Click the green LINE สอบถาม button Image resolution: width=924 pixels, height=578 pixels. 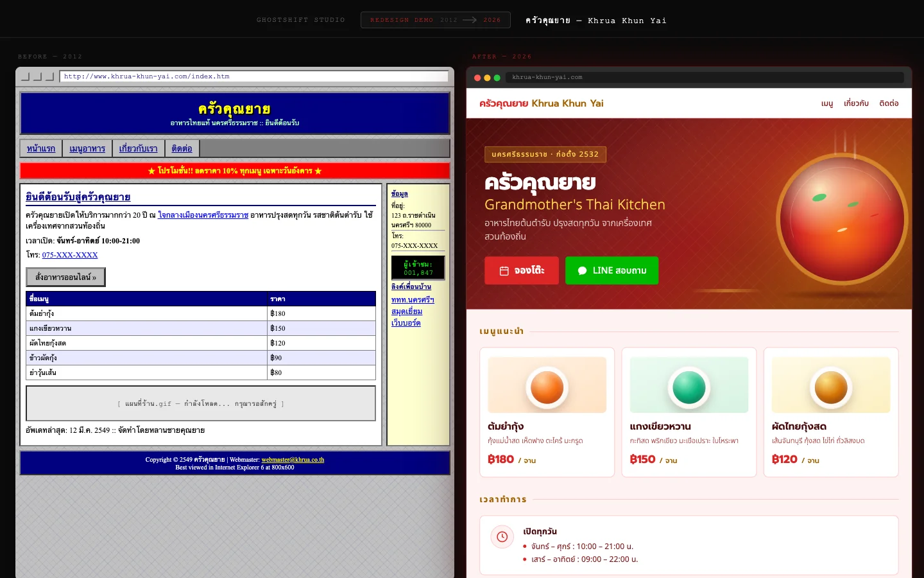point(612,270)
